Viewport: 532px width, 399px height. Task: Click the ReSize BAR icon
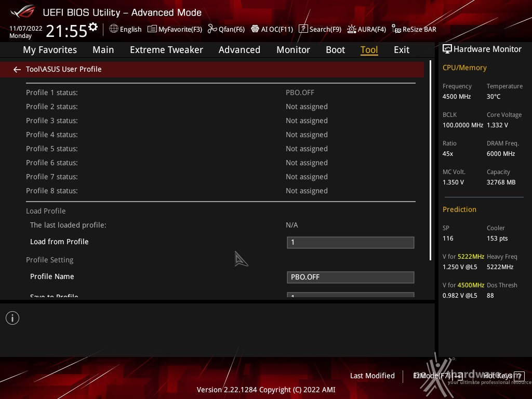396,29
